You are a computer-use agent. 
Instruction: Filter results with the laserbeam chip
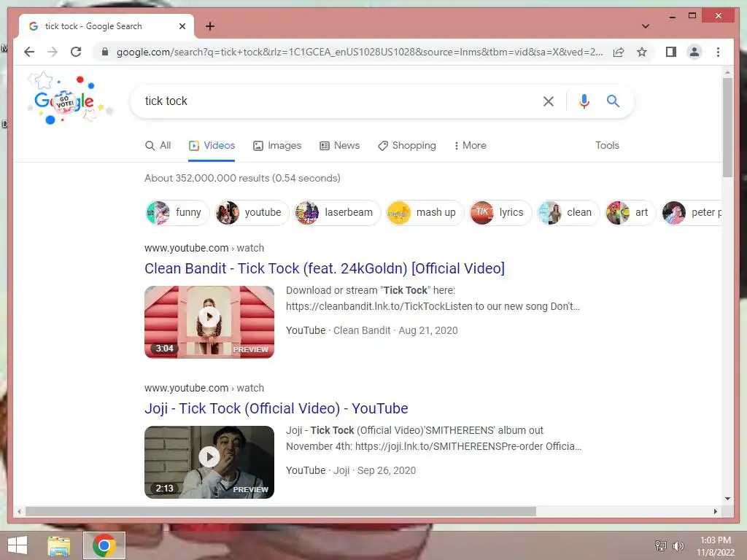click(x=337, y=212)
